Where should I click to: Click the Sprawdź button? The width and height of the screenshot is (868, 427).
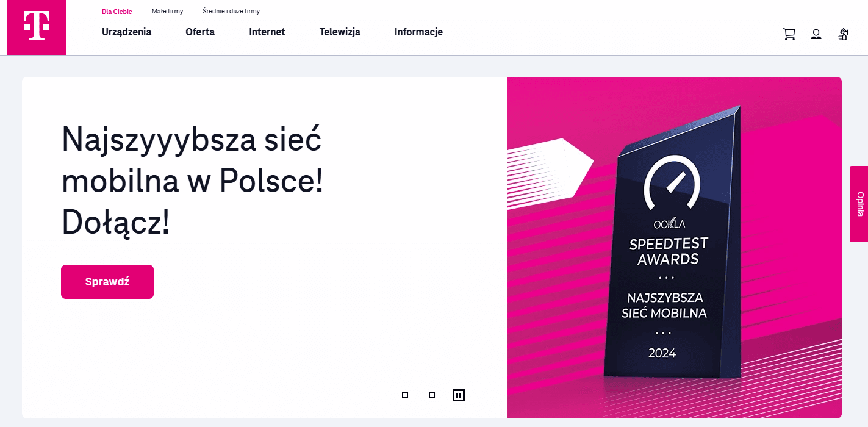[x=107, y=281]
